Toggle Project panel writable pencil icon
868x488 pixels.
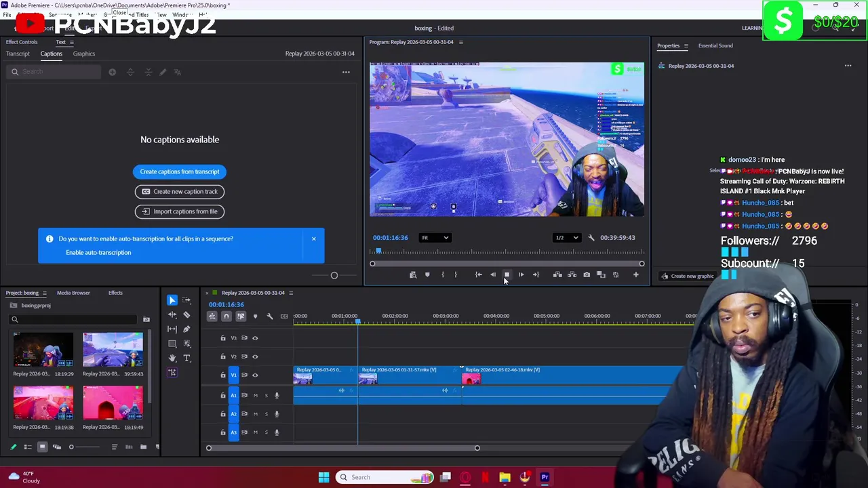click(13, 447)
